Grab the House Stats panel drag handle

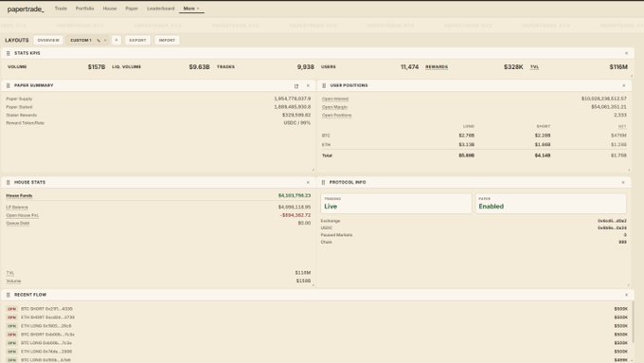tap(9, 182)
